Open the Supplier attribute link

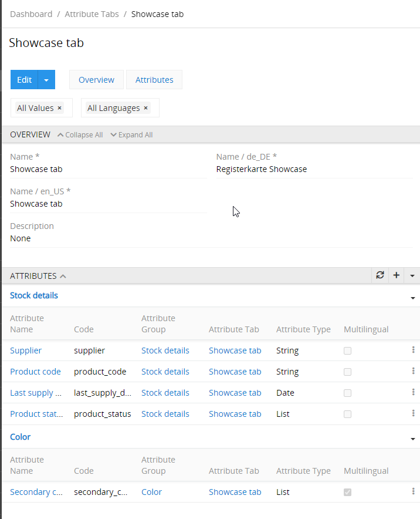pos(26,351)
